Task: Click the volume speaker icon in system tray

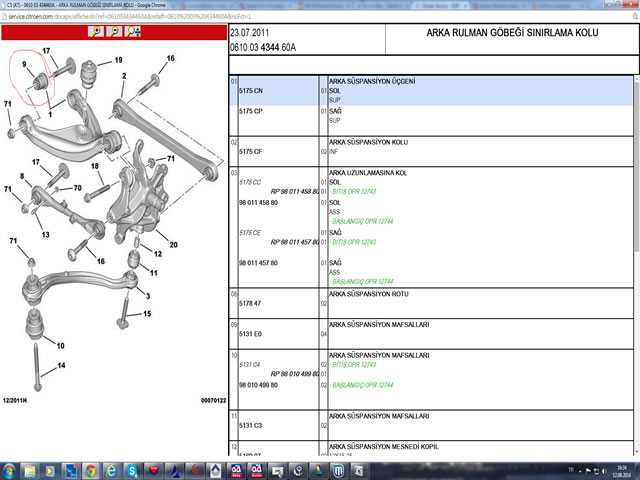Action: (x=604, y=471)
